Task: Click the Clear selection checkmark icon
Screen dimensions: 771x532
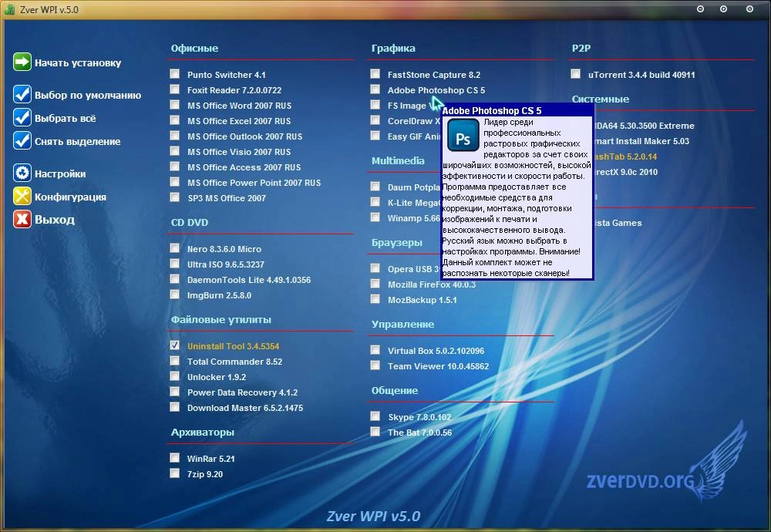Action: point(22,140)
